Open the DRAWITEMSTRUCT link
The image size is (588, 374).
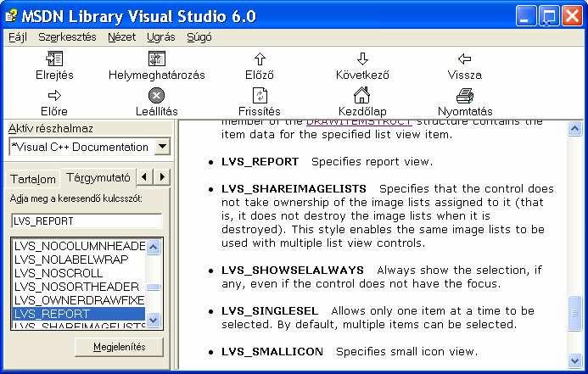(x=359, y=122)
